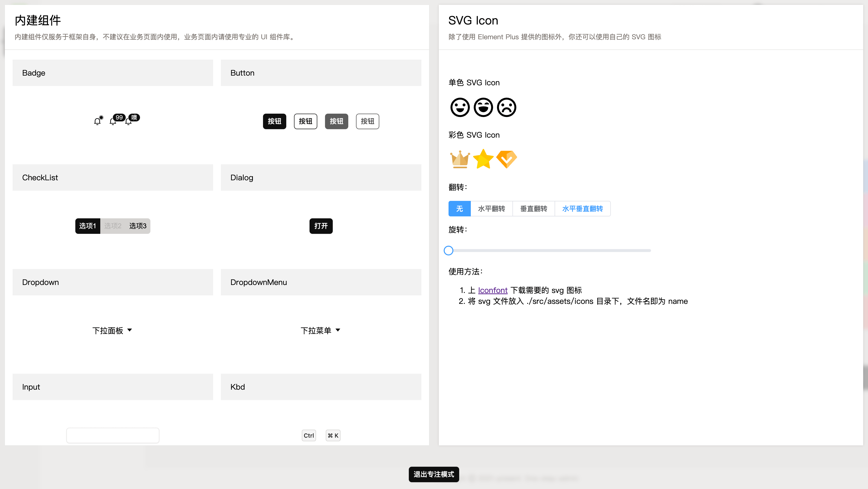This screenshot has height=489, width=868.
Task: Open the Iconfont link
Action: tap(493, 290)
